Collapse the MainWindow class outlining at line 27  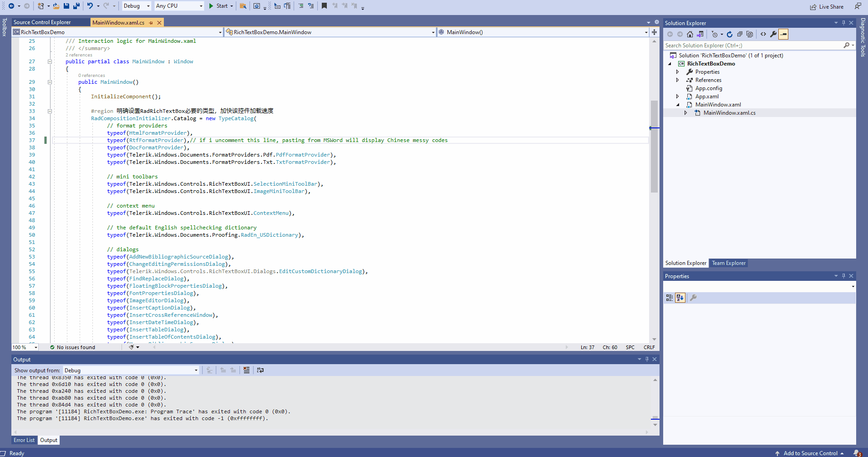50,61
